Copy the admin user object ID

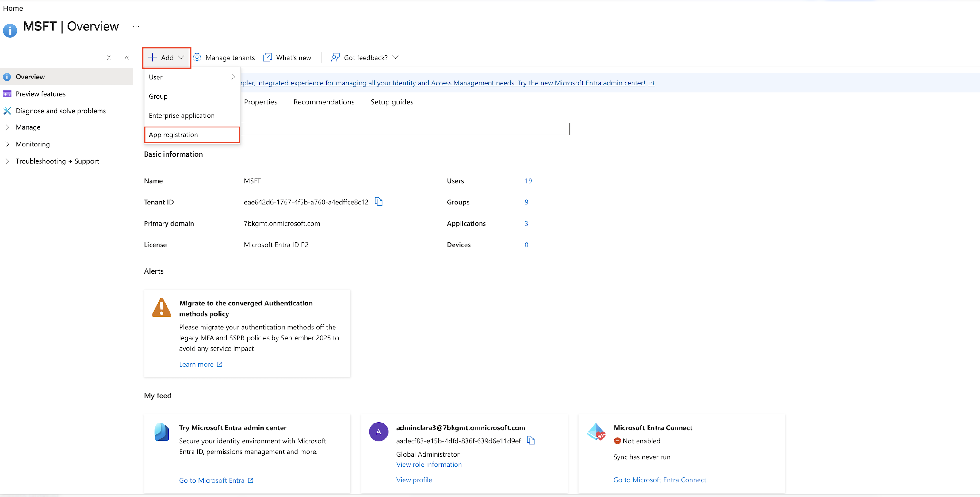tap(531, 441)
